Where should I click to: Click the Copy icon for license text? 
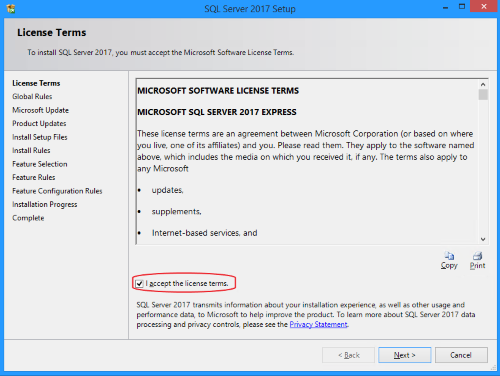pos(449,256)
